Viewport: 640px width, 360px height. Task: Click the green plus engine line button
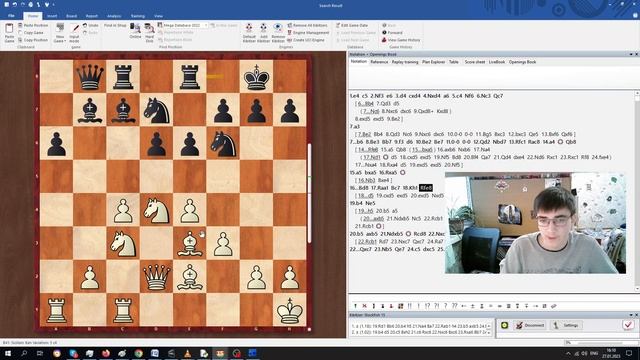coord(504,325)
